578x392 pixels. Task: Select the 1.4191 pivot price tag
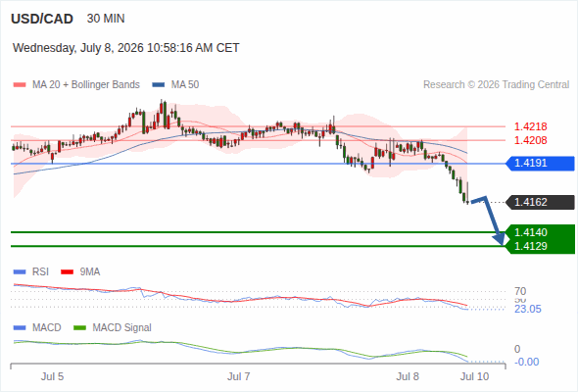(540, 163)
